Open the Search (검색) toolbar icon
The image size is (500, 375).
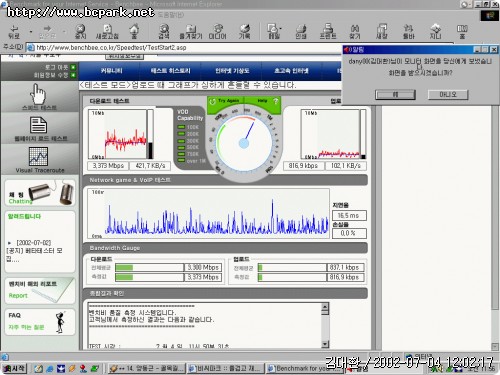coord(164,31)
